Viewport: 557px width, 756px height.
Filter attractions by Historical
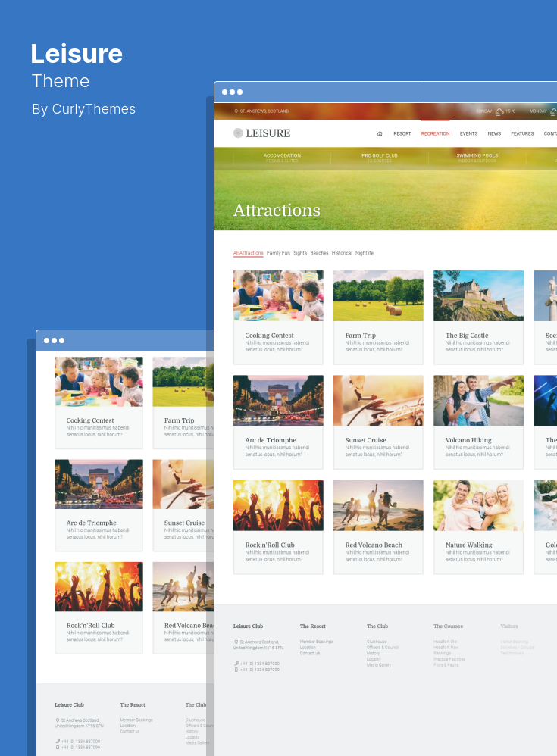[342, 253]
